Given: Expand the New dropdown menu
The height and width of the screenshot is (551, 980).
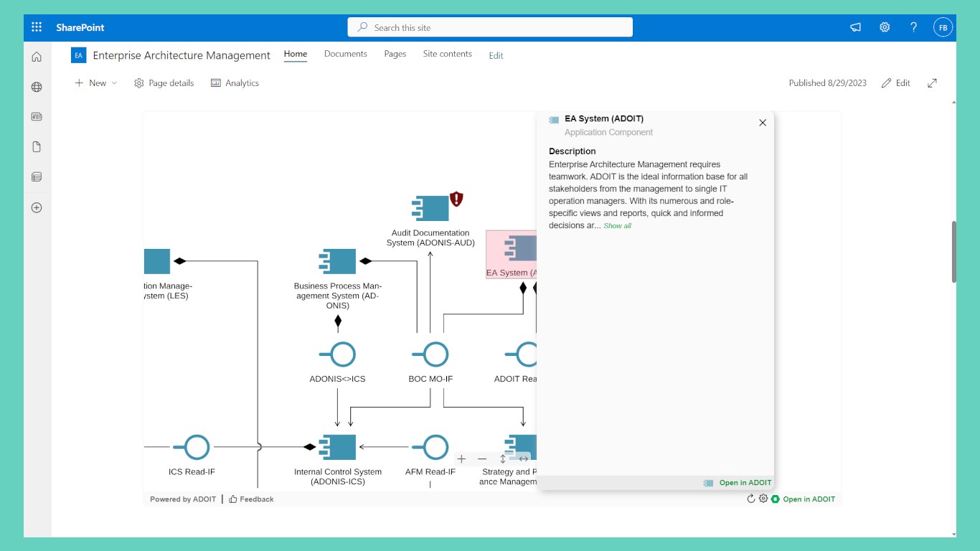Looking at the screenshot, I should click(96, 83).
